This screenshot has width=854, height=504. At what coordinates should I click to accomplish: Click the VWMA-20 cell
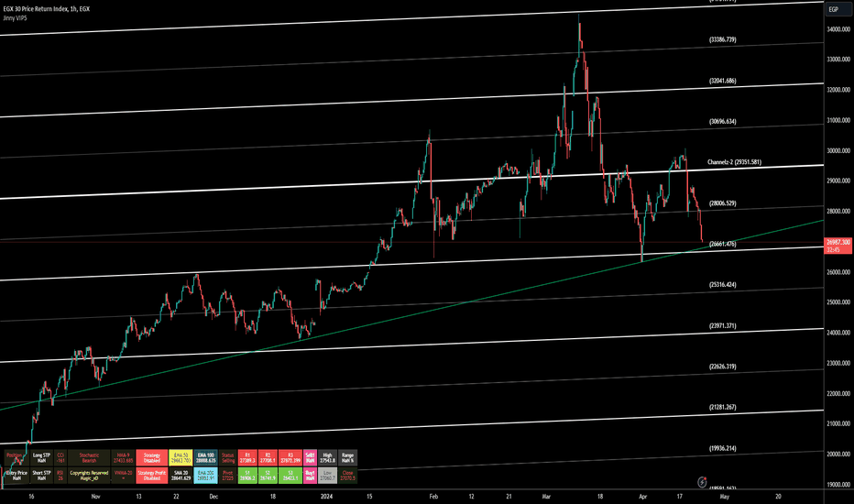point(123,476)
